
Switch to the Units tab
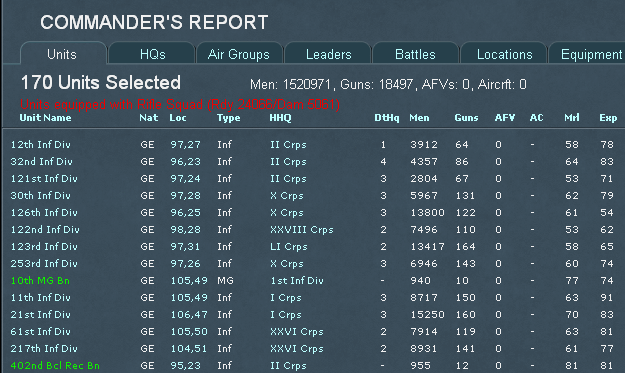tap(63, 54)
